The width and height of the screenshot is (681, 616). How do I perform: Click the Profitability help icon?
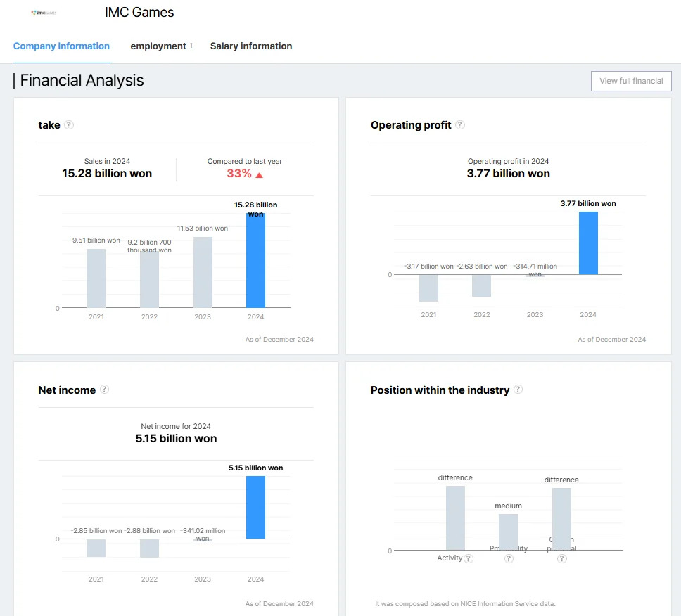coord(509,559)
